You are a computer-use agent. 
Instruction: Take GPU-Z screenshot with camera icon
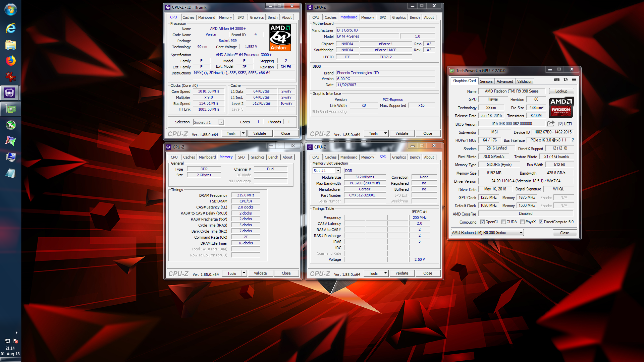point(557,80)
